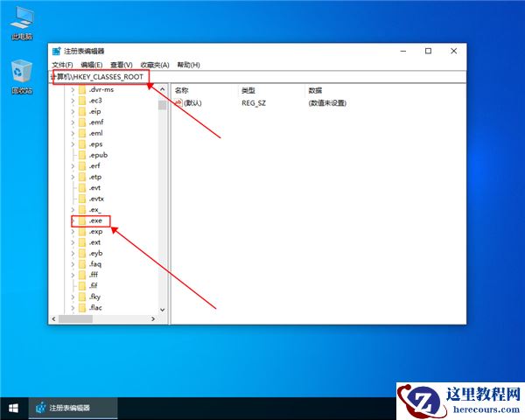Screen dimensions: 525x420
Task: Expand the .eps key
Action: point(73,144)
